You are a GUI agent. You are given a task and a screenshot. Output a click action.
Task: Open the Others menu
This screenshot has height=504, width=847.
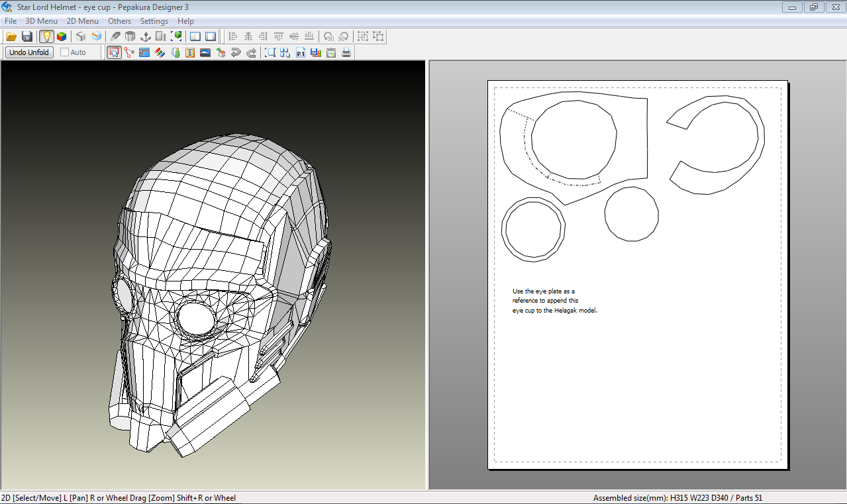pos(120,21)
